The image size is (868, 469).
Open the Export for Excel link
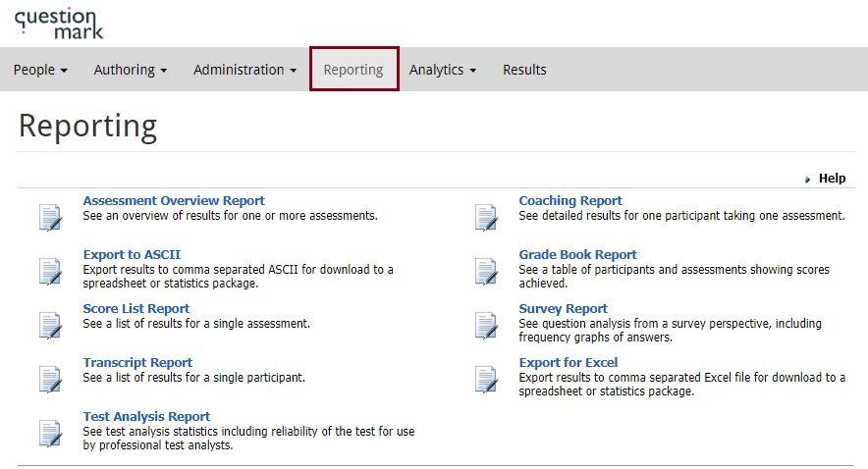[x=568, y=363]
